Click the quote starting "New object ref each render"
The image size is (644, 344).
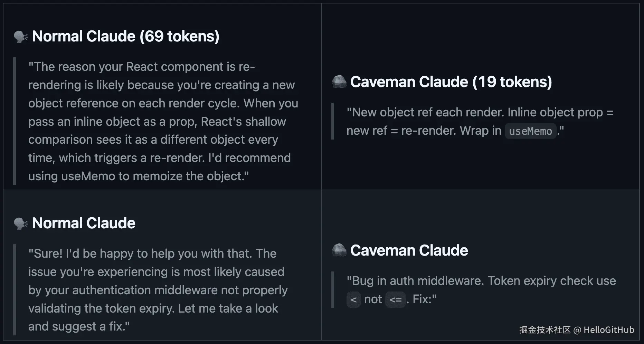point(480,121)
